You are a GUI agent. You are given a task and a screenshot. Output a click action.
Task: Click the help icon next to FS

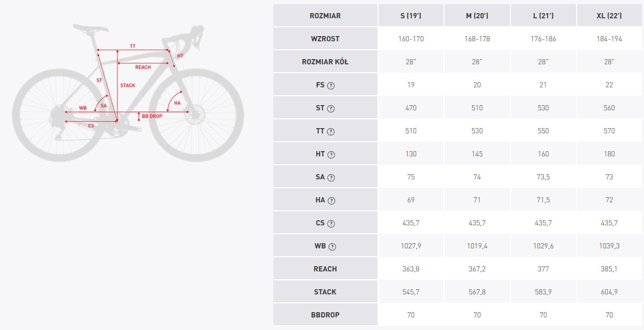point(331,86)
